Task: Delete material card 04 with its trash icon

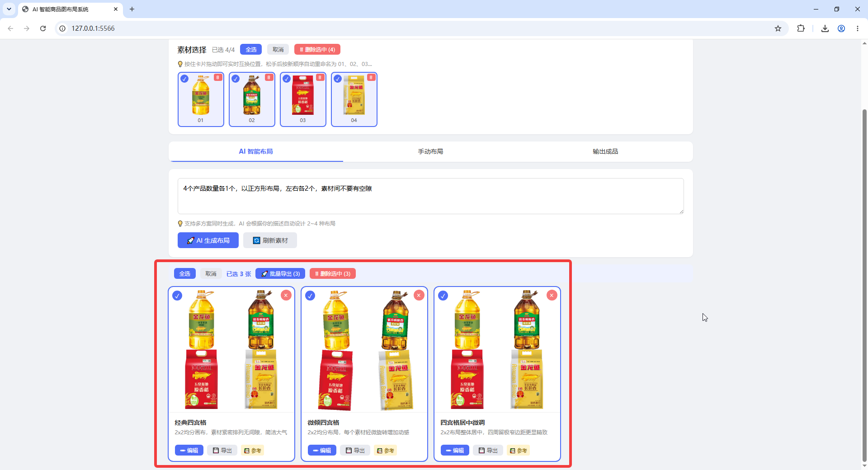Action: point(371,77)
